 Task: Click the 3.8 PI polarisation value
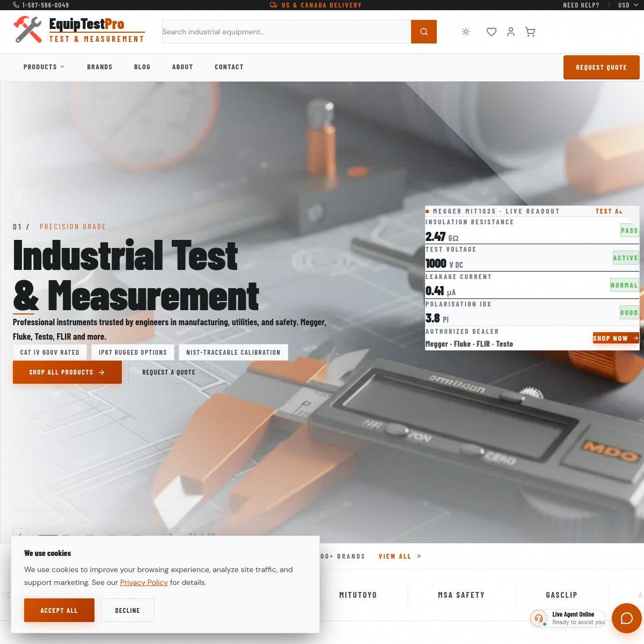pyautogui.click(x=437, y=318)
